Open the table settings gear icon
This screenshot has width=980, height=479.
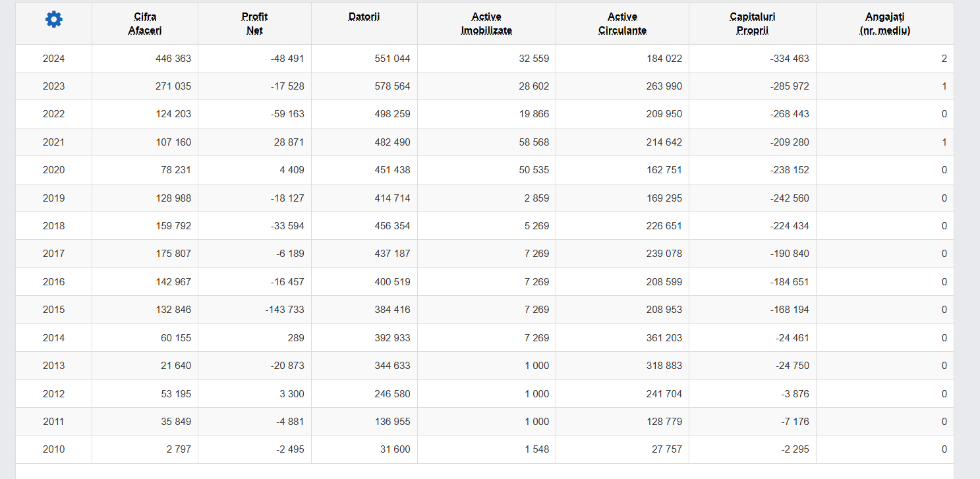coord(53,20)
